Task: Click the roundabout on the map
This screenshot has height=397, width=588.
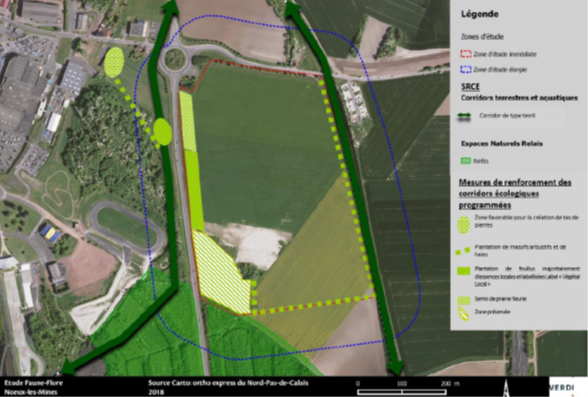Action: click(175, 60)
